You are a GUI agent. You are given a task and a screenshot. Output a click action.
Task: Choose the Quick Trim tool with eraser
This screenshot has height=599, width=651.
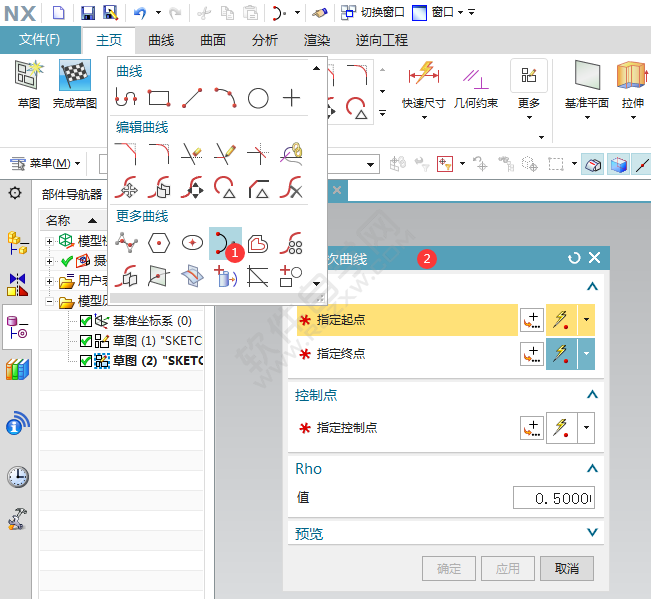point(192,154)
